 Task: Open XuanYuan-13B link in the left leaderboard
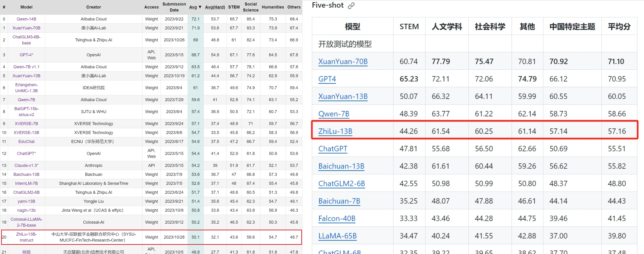tap(26, 76)
